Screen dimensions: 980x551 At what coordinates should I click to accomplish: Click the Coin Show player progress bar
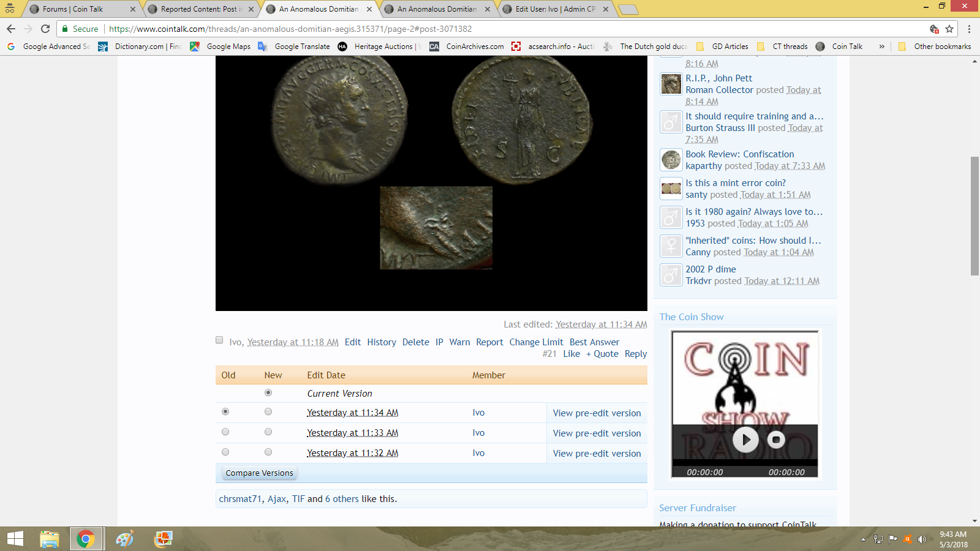click(x=745, y=463)
